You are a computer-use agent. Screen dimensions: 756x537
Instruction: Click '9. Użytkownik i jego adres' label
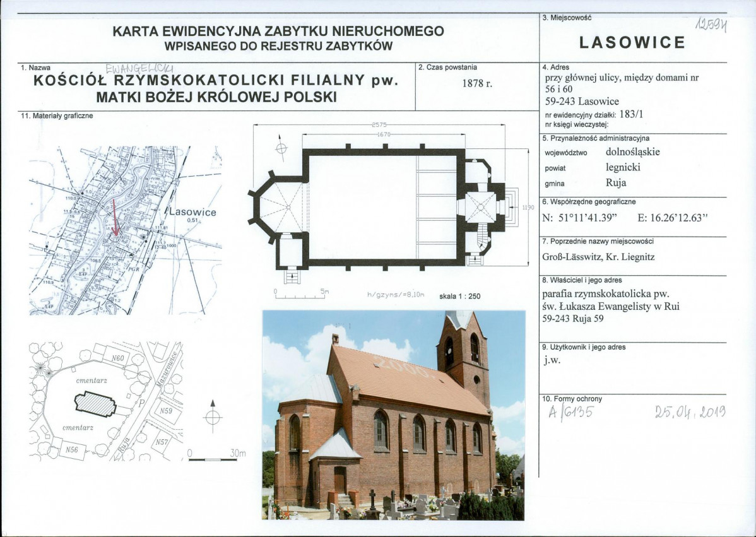pos(584,347)
